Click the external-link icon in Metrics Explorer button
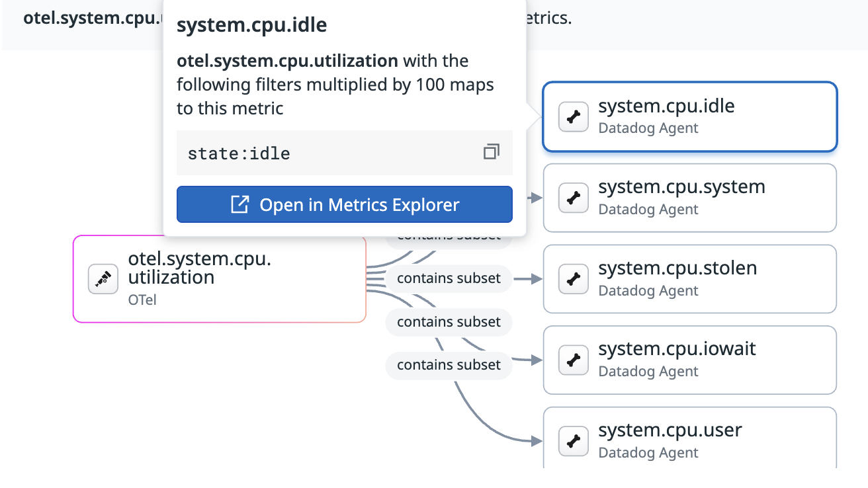Screen dimensions: 868x488 (x=239, y=205)
